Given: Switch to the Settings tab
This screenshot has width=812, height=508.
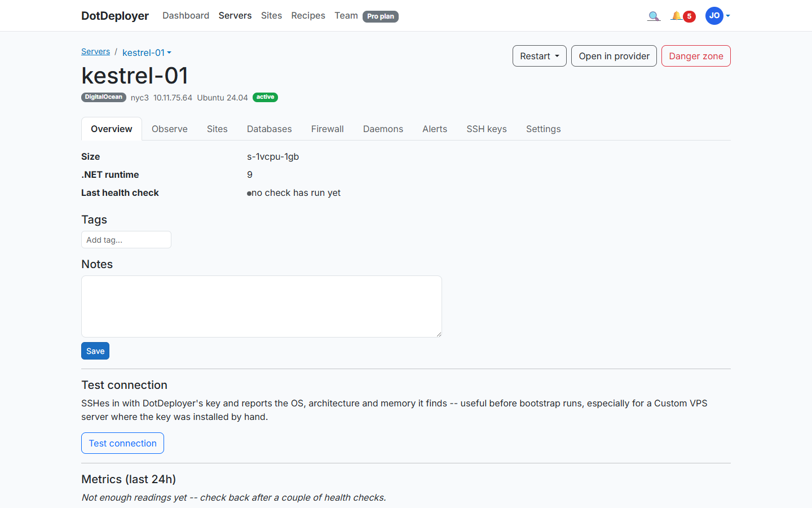Looking at the screenshot, I should click(544, 129).
